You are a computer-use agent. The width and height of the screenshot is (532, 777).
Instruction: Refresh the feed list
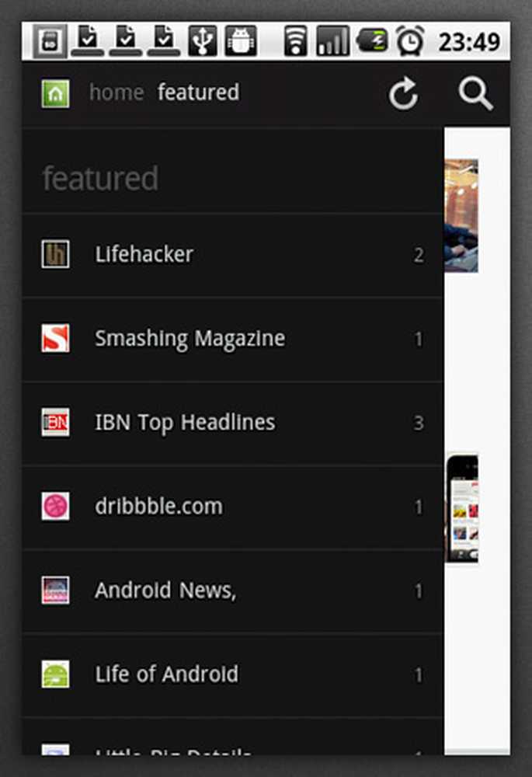click(403, 93)
